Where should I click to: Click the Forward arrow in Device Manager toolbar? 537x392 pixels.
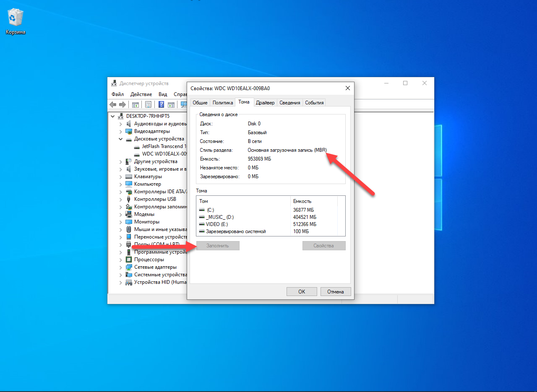click(122, 104)
